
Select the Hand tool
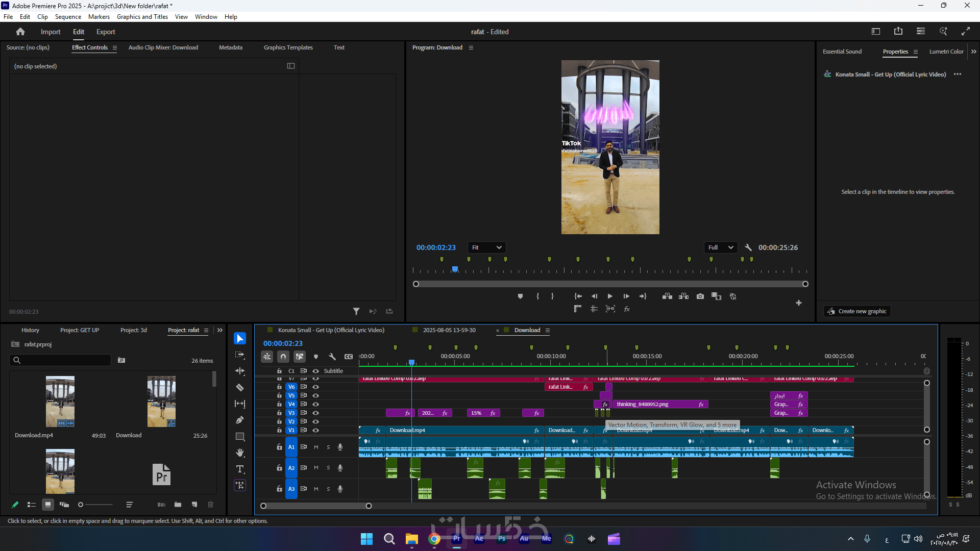pyautogui.click(x=239, y=453)
